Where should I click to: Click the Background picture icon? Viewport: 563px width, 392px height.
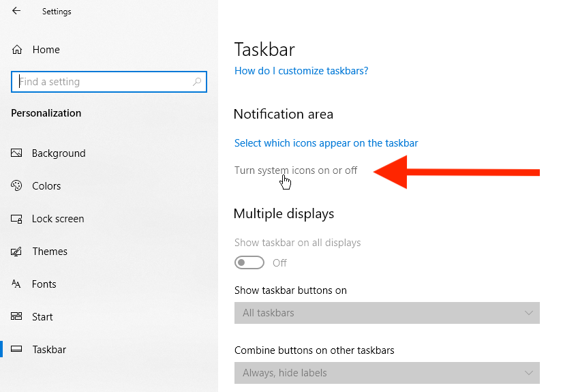16,153
